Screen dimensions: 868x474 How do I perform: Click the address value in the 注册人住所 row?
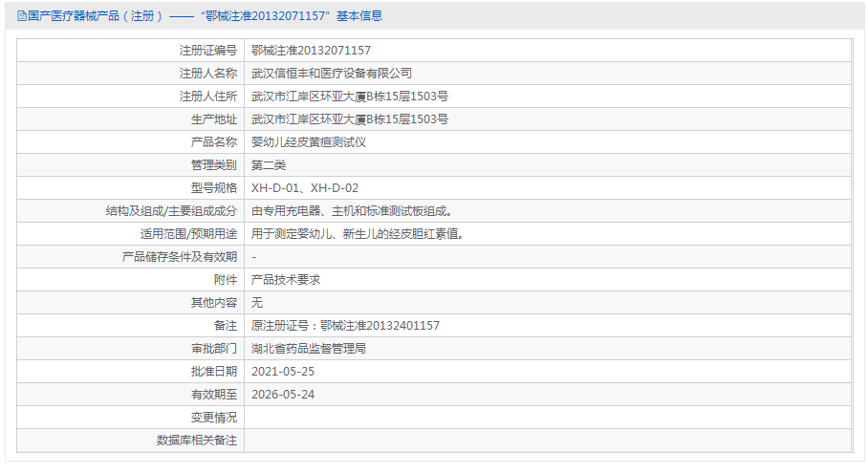coord(350,97)
